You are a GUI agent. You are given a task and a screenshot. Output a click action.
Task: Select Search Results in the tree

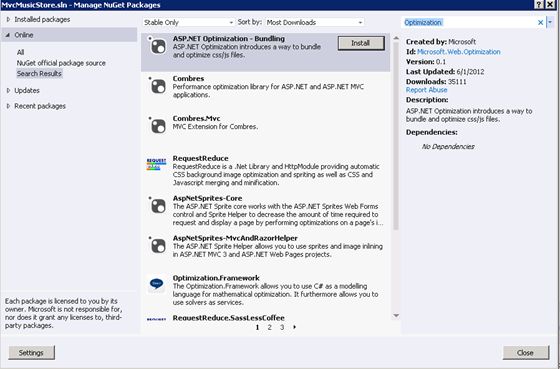pos(39,74)
